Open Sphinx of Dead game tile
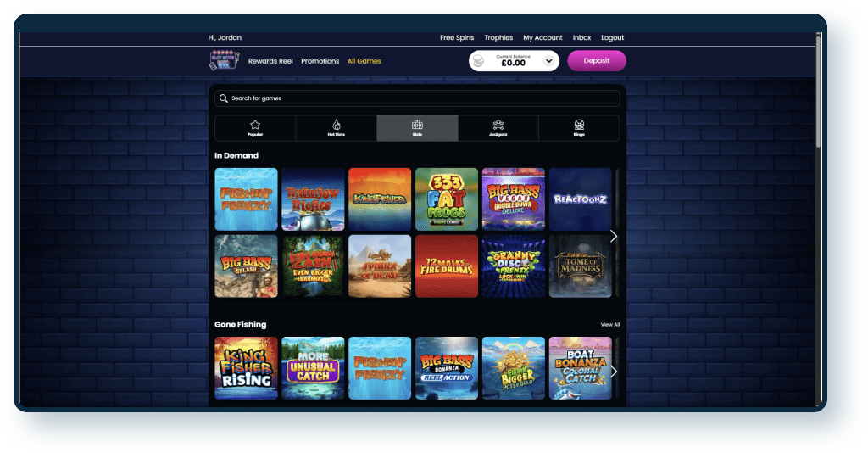The height and width of the screenshot is (453, 868). [380, 266]
